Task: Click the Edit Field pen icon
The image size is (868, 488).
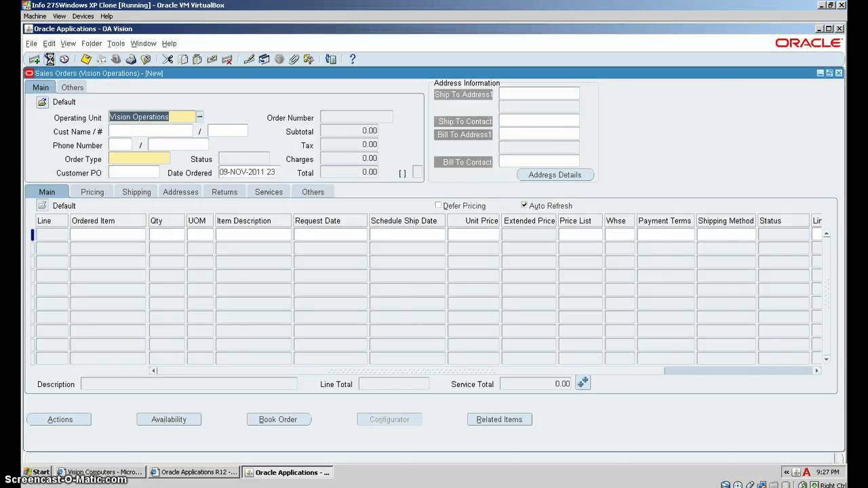Action: (249, 60)
